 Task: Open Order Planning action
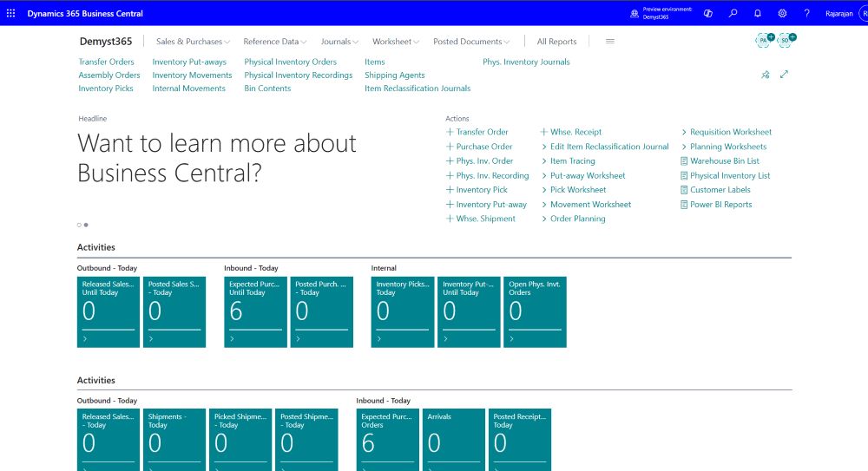(x=577, y=219)
